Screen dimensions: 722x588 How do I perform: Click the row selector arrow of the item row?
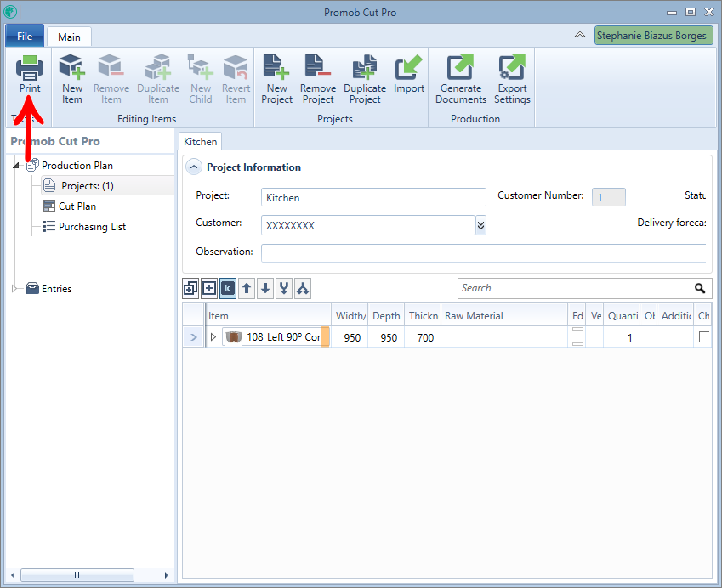pyautogui.click(x=193, y=337)
